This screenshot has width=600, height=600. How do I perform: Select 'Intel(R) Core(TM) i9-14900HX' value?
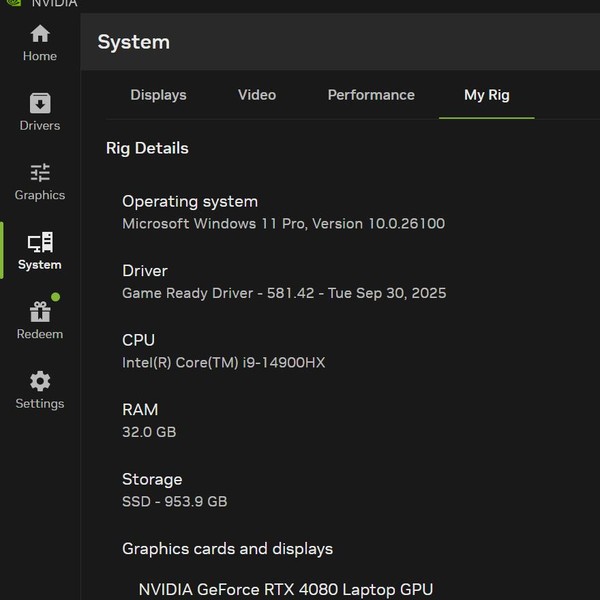tap(223, 362)
